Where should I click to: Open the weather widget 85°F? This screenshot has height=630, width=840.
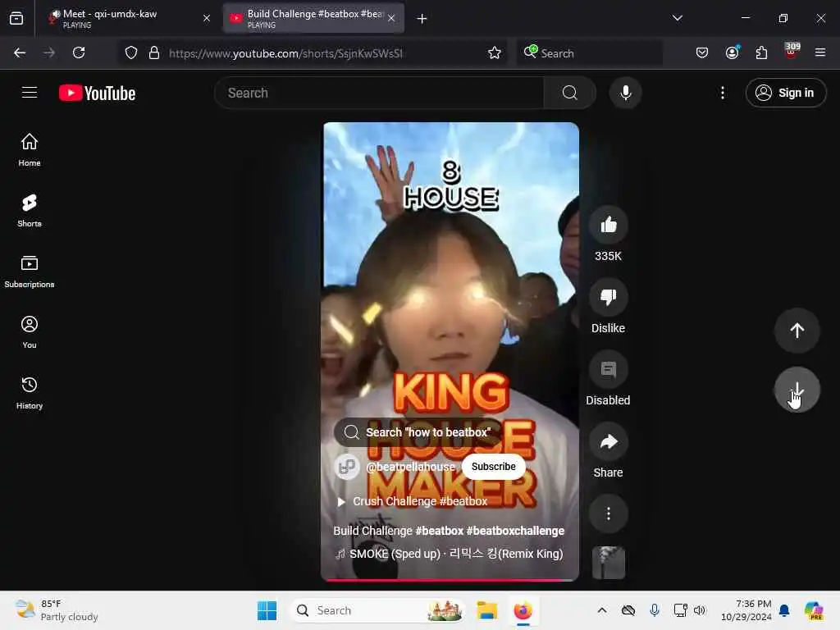pos(57,610)
